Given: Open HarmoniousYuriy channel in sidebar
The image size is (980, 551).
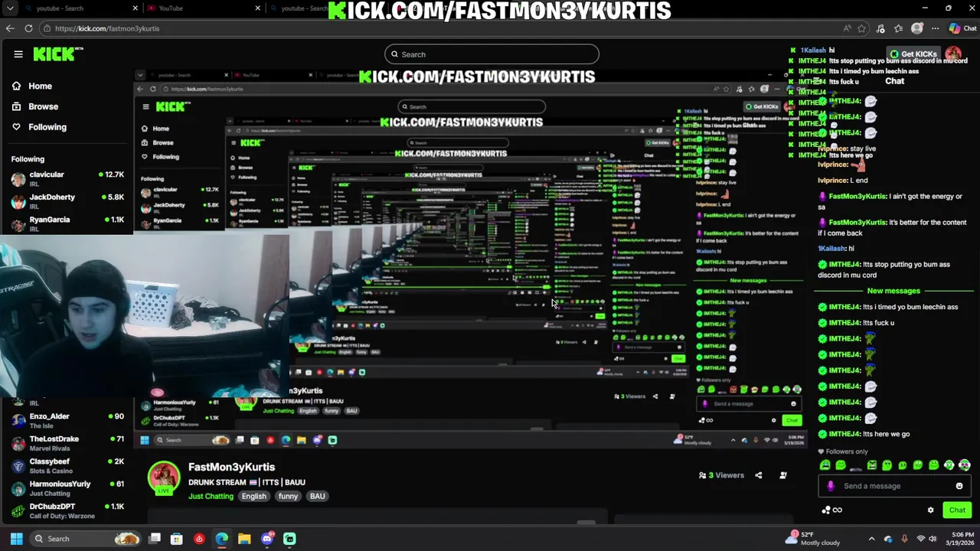Looking at the screenshot, I should click(67, 487).
